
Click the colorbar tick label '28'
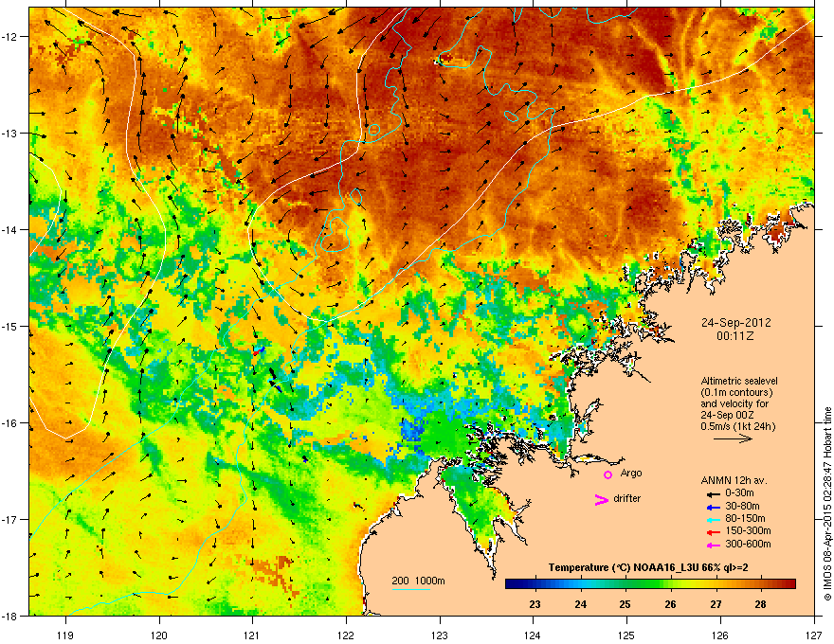coord(760,604)
